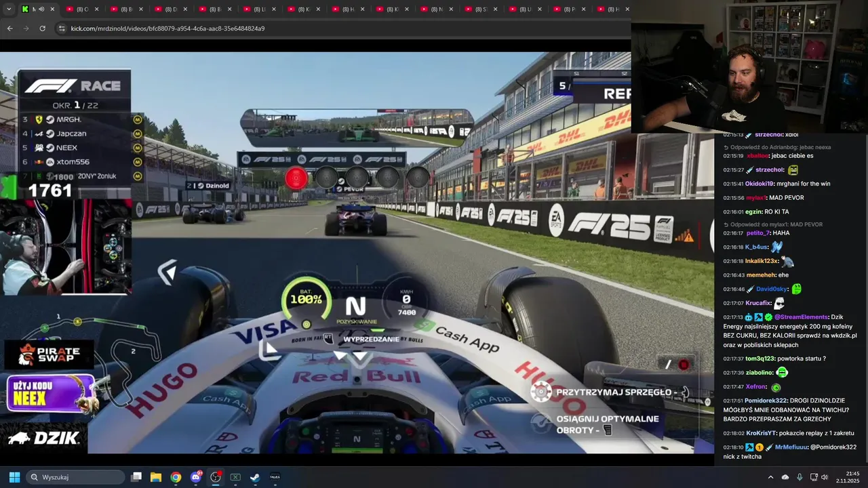Switch to the YouTube tab labeled "(8) N"
The image size is (868, 488).
[436, 9]
